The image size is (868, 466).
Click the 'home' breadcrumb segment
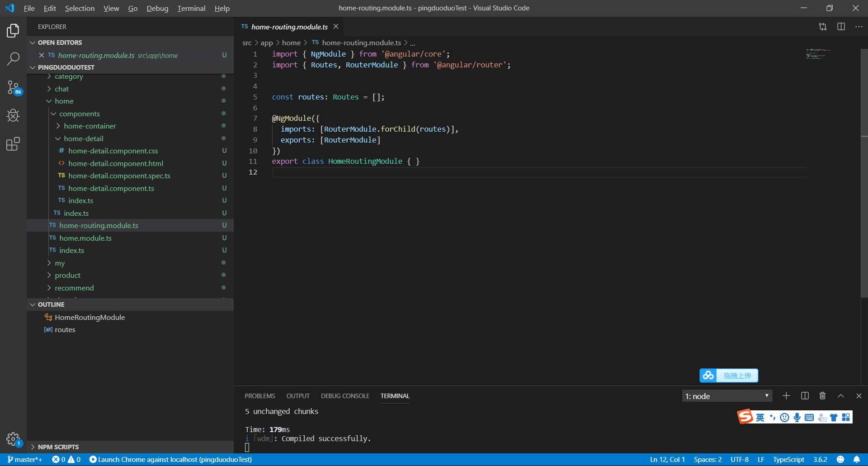(x=291, y=43)
